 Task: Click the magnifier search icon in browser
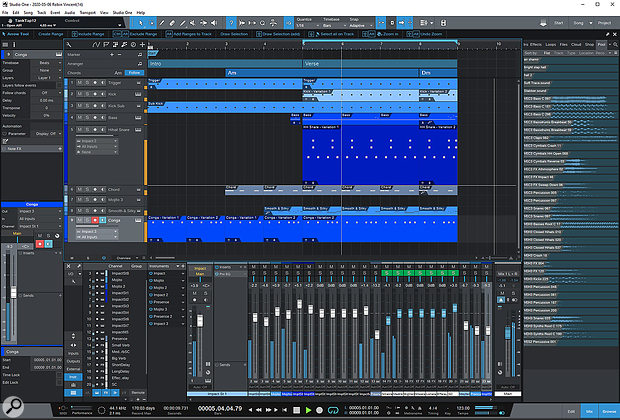click(x=615, y=44)
